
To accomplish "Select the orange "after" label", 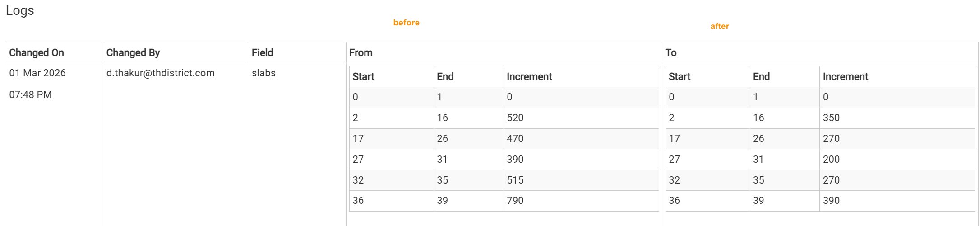I will pos(720,26).
